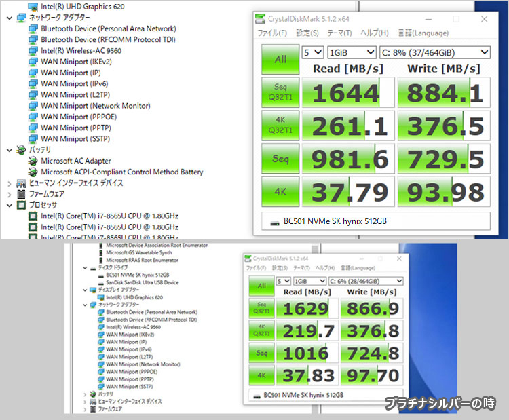The width and height of the screenshot is (509, 420).
Task: Collapse the ディスプレイ アダプター node in the smaller tree
Action: point(85,290)
